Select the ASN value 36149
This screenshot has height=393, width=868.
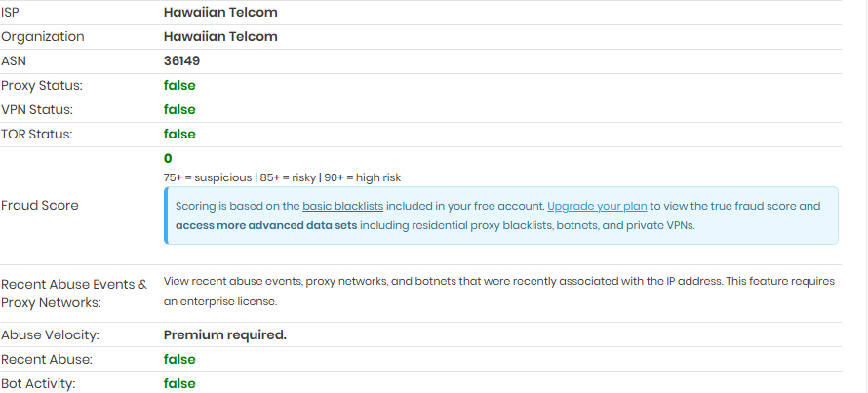click(x=182, y=60)
